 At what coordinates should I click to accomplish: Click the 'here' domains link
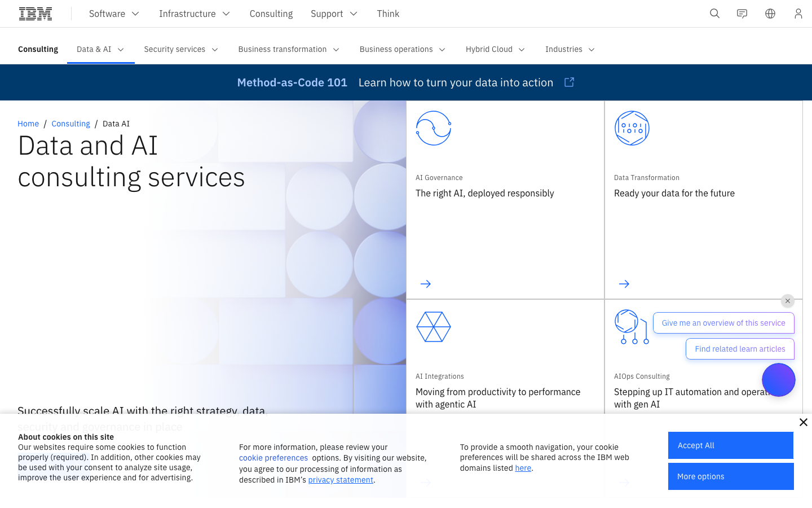[x=523, y=468]
